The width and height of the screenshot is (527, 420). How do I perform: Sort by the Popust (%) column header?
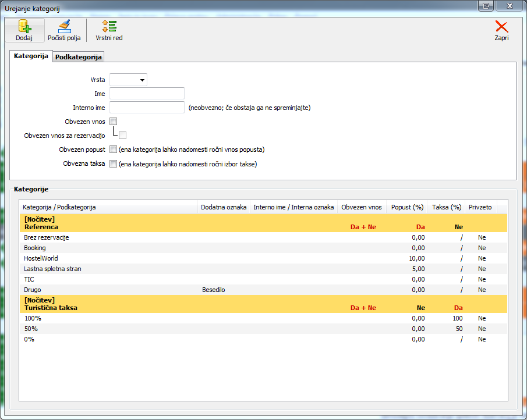click(406, 207)
